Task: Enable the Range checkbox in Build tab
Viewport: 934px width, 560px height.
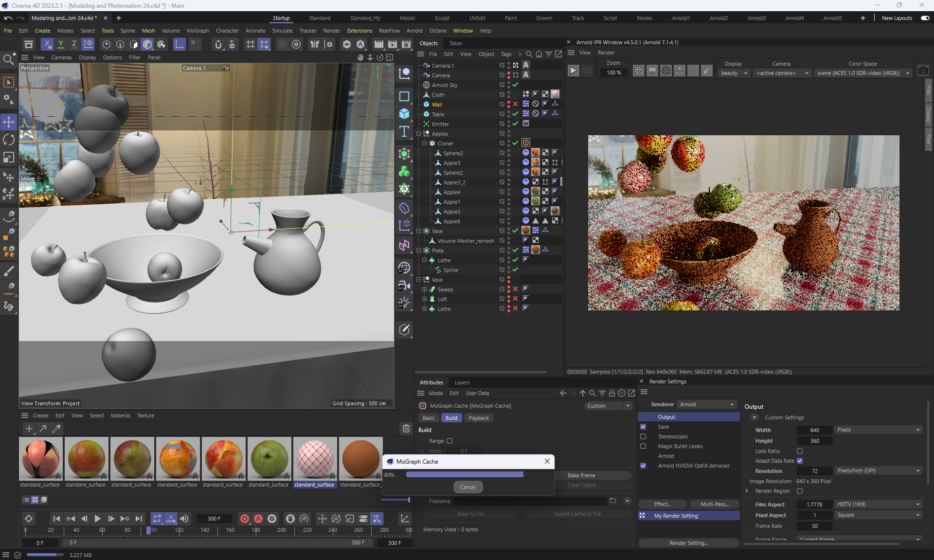Action: (449, 441)
